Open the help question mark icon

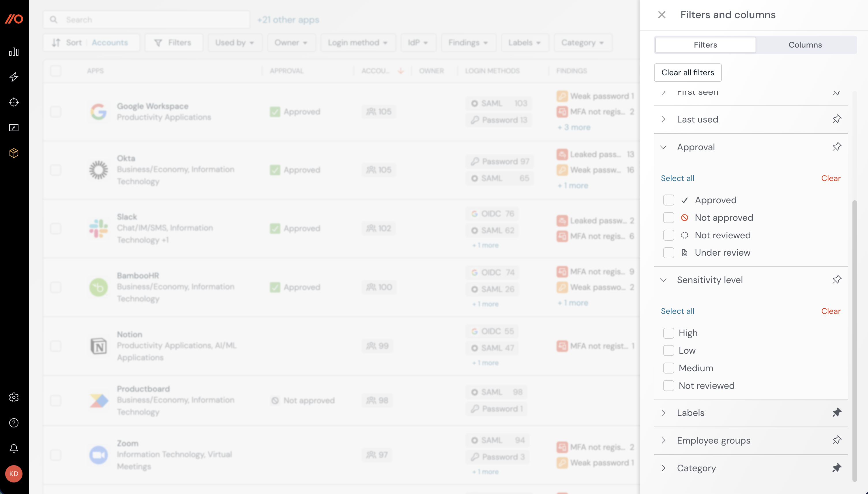pos(14,423)
